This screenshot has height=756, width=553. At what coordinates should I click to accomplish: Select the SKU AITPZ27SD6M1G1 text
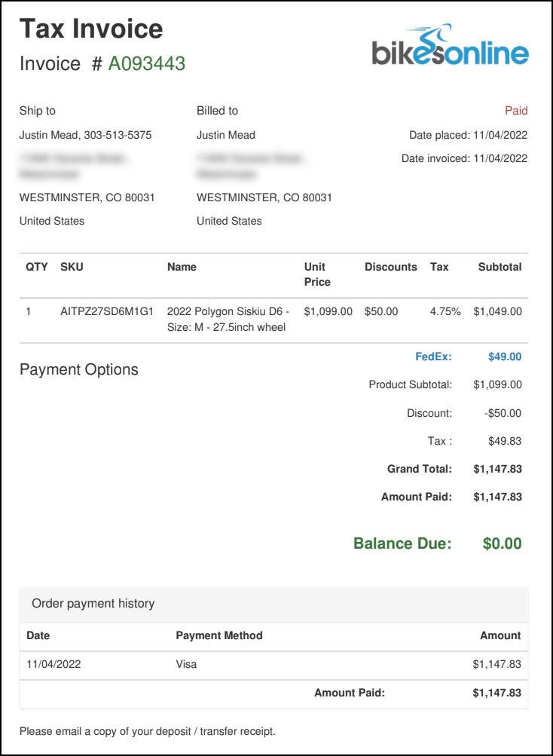(x=107, y=311)
